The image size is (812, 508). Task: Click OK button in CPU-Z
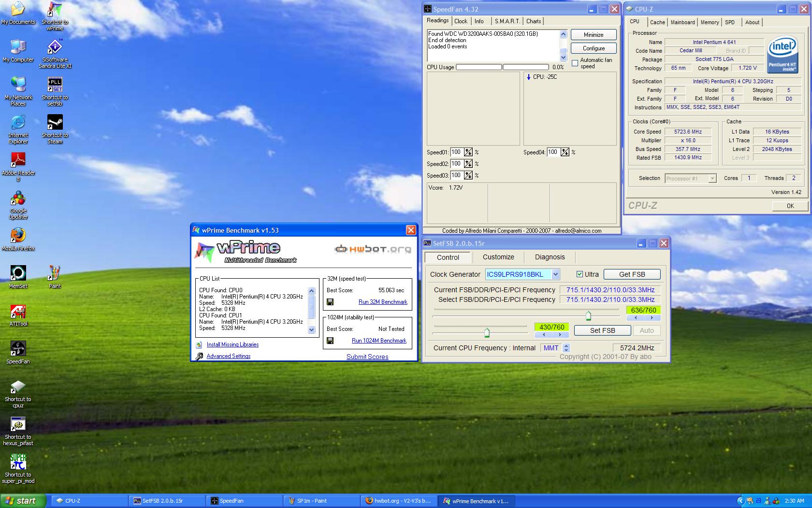(790, 206)
